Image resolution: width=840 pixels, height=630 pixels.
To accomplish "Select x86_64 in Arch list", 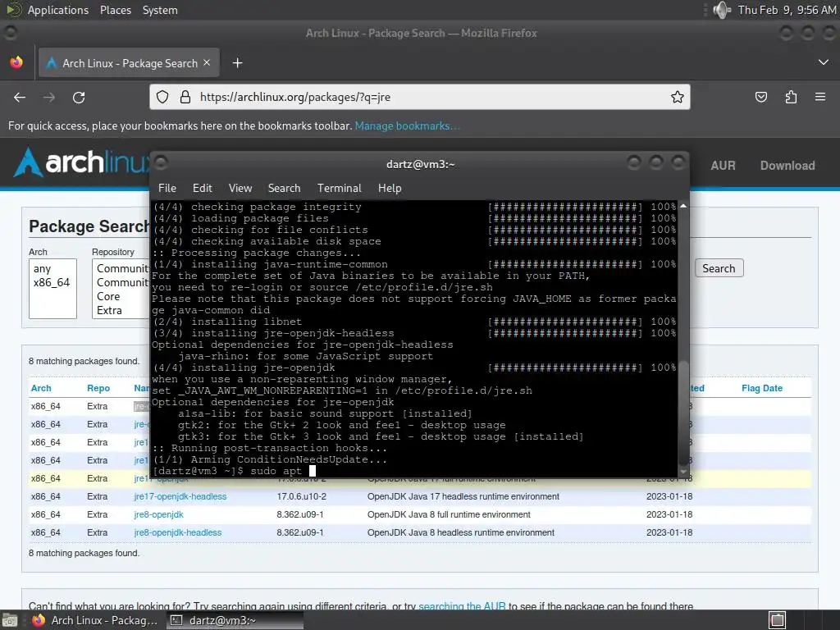I will [52, 282].
